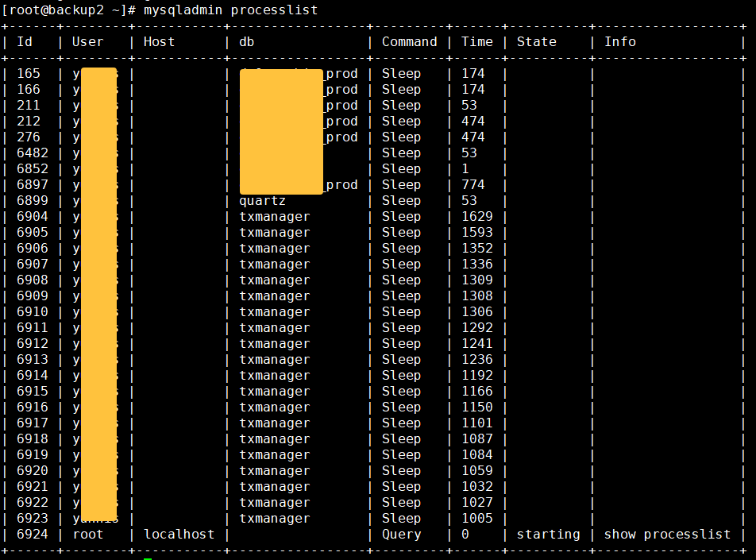
Task: Click the 'db' column header
Action: point(247,42)
